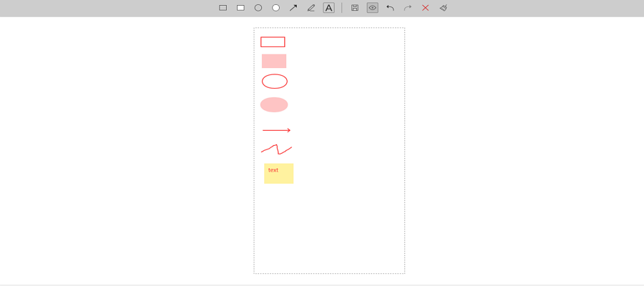Click the broom clear-all icon

coord(443,8)
